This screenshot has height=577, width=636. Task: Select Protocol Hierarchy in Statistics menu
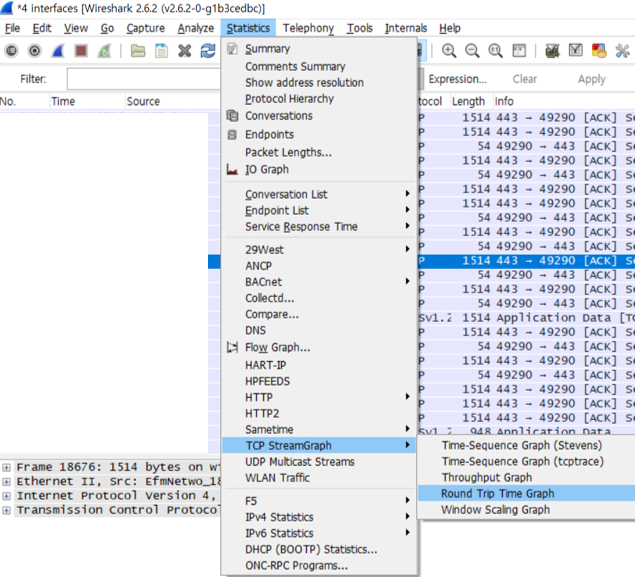point(289,99)
